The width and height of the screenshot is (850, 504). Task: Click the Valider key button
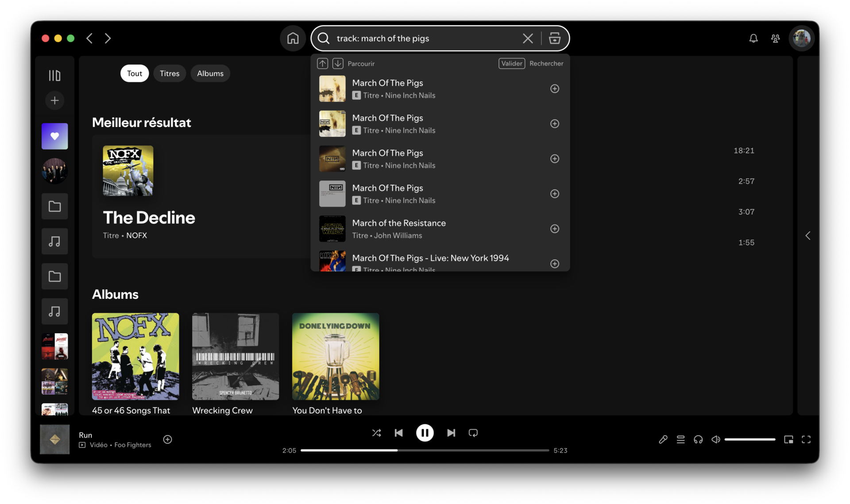(x=512, y=64)
